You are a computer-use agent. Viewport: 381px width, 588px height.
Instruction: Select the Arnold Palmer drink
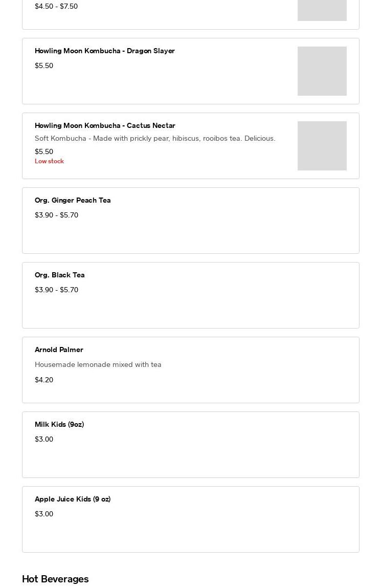click(x=59, y=350)
